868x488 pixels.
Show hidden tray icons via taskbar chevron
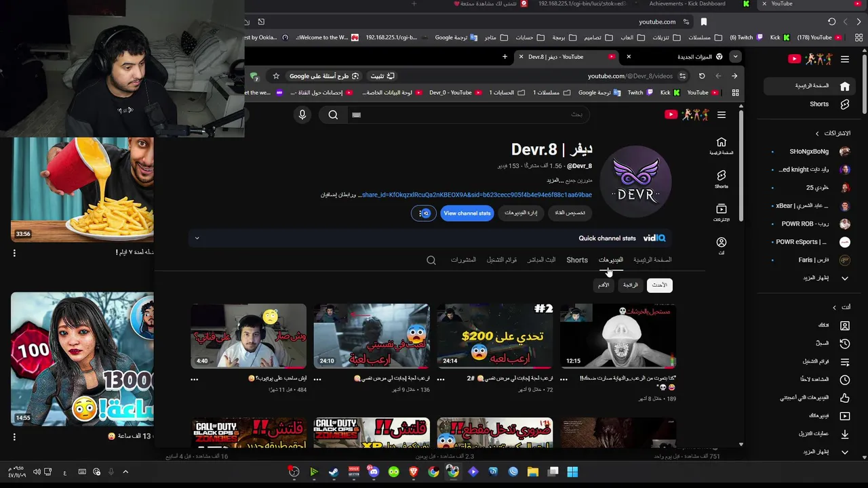click(x=125, y=472)
